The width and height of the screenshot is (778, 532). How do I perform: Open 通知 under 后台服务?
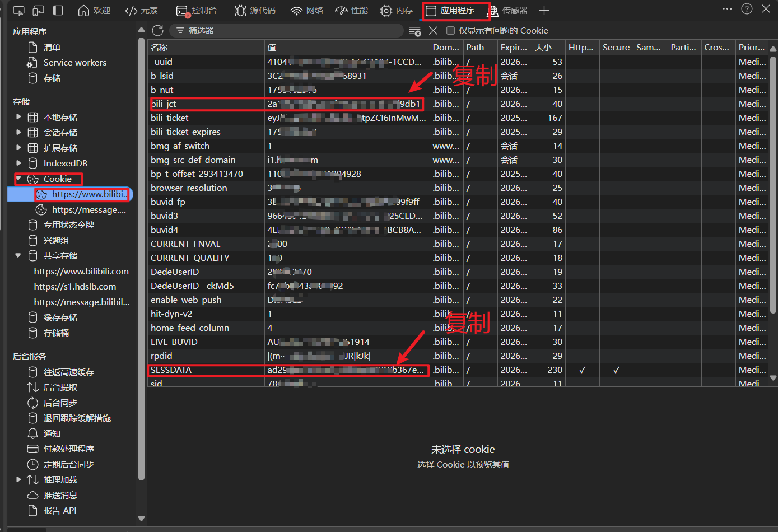(x=52, y=434)
